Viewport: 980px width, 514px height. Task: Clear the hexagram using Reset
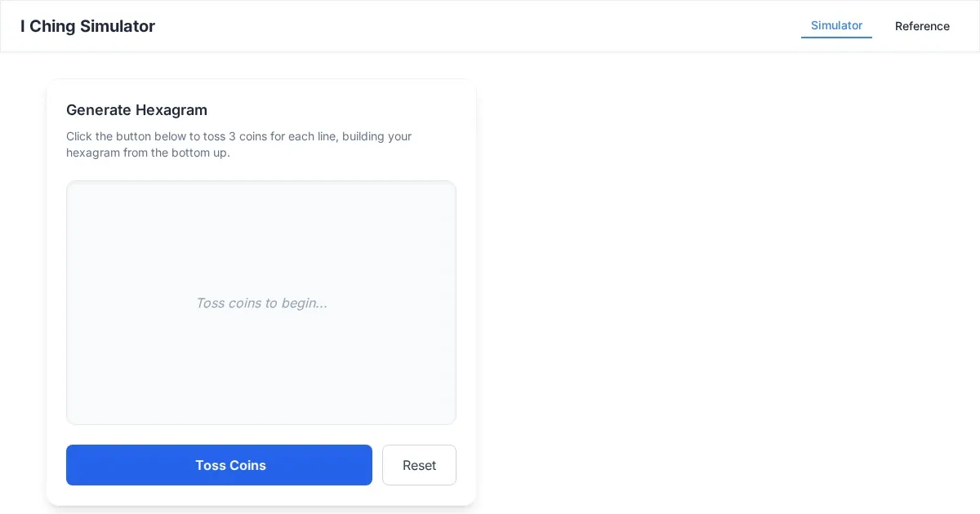click(419, 465)
